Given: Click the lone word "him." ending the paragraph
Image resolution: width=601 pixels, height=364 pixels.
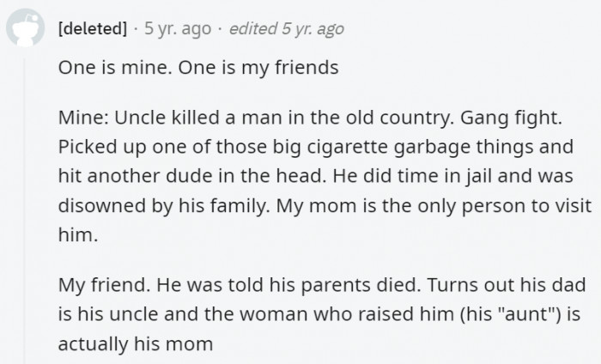Looking at the screenshot, I should pos(76,235).
